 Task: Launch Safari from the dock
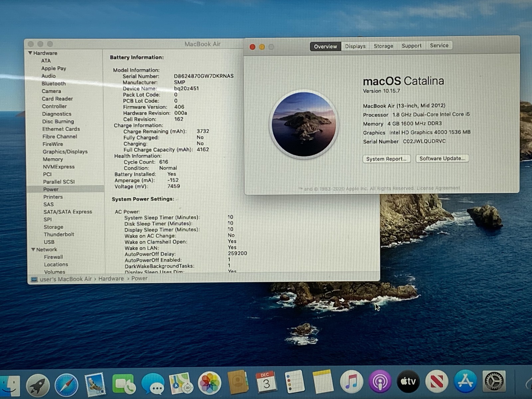[x=66, y=384]
